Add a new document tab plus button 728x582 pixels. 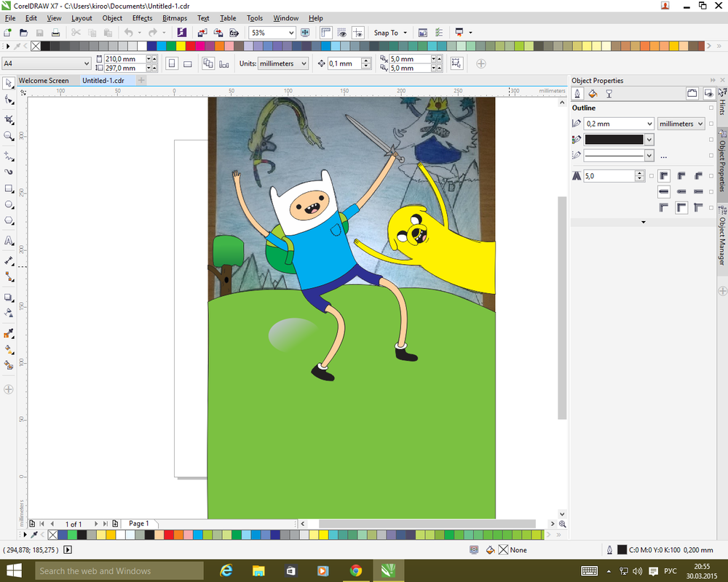pyautogui.click(x=141, y=80)
